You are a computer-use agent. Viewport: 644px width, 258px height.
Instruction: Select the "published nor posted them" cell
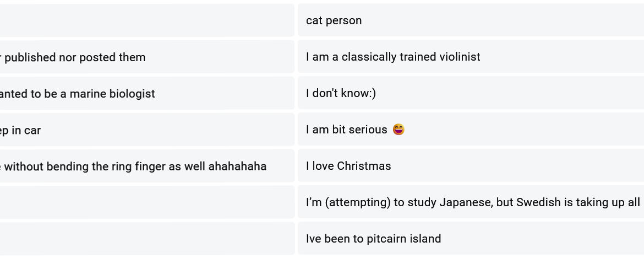tap(146, 57)
